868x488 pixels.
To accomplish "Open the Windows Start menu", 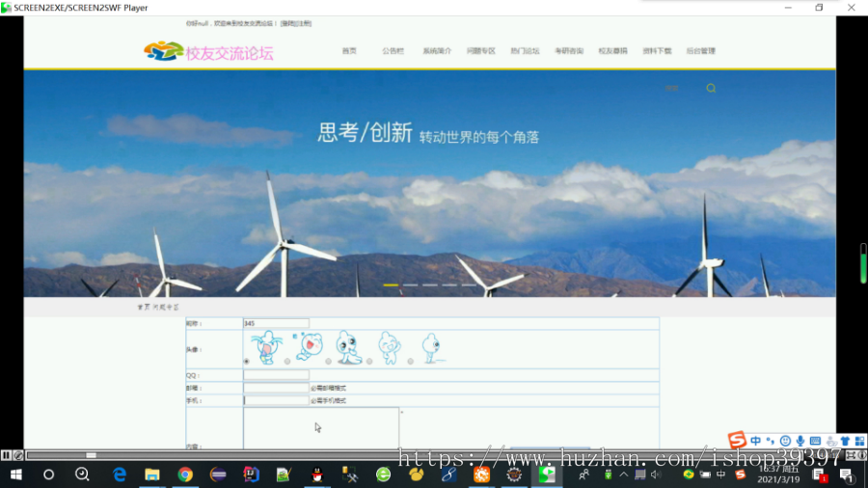I will [x=16, y=474].
